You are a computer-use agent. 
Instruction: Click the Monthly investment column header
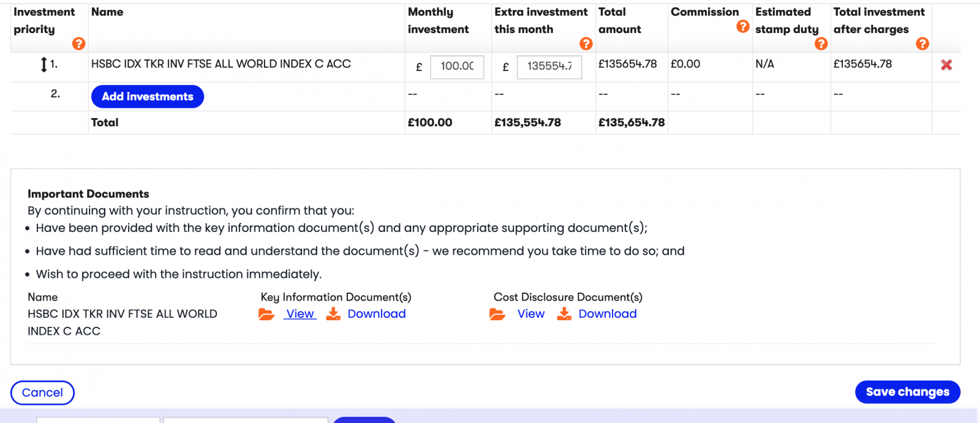(439, 20)
